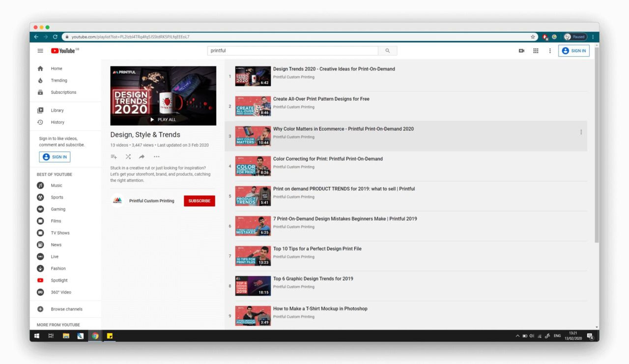The image size is (629, 364).
Task: Open Sticky Notes on the taskbar
Action: pyautogui.click(x=110, y=336)
